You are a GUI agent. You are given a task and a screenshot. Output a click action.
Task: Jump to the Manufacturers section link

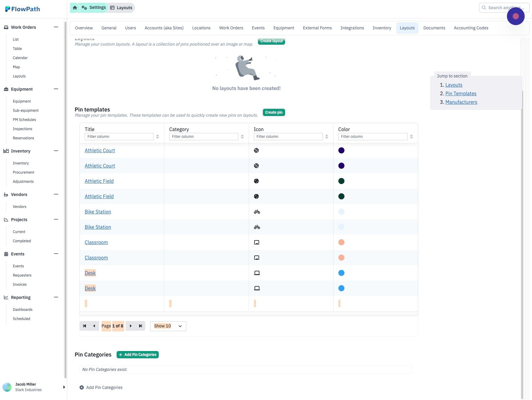(x=461, y=102)
